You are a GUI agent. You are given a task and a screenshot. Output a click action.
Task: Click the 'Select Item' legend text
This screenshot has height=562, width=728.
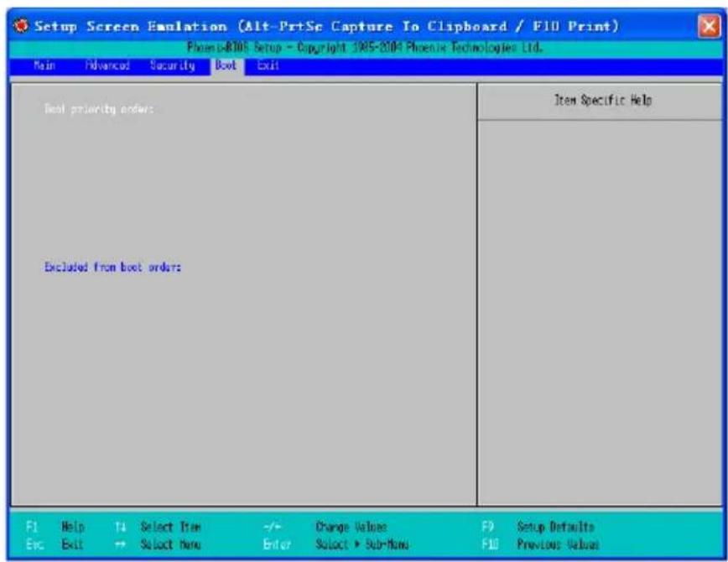170,527
